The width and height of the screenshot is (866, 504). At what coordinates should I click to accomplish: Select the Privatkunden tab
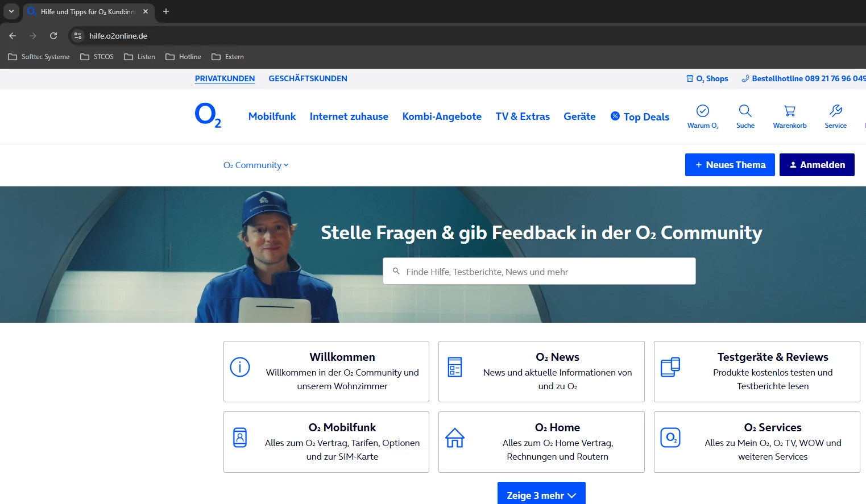(x=225, y=78)
